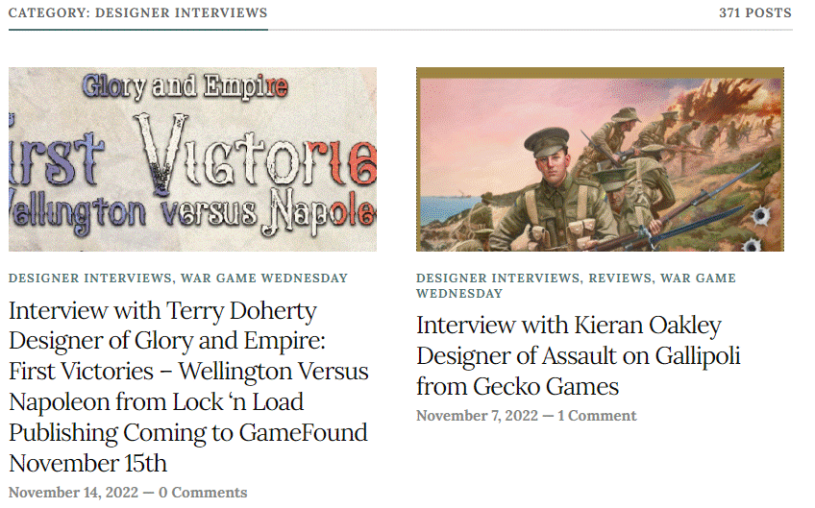Image resolution: width=815 pixels, height=508 pixels.
Task: Click the soldier's face in Gallipoli artwork
Action: point(552,162)
